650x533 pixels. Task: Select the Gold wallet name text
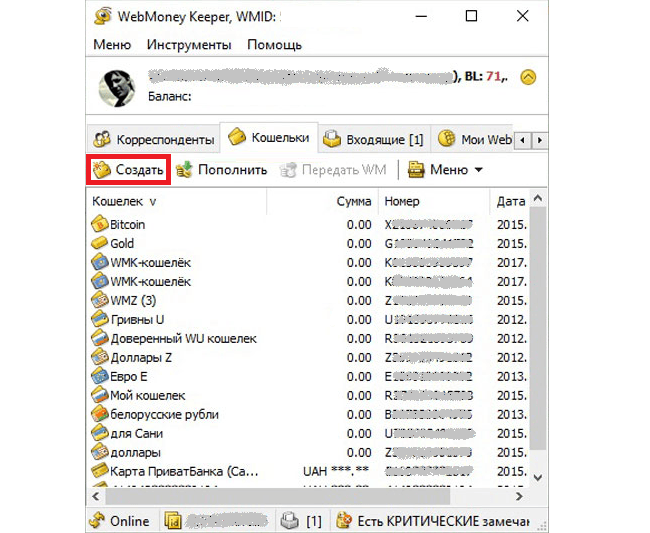coord(122,243)
